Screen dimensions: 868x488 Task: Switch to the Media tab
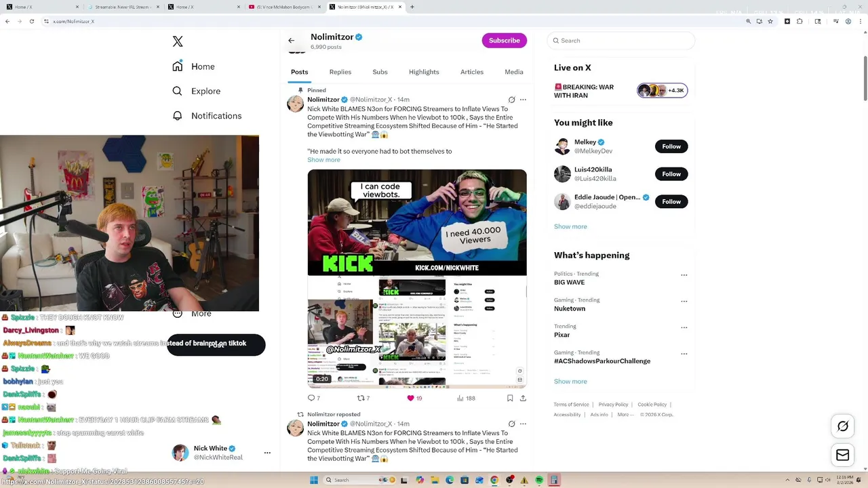pyautogui.click(x=514, y=72)
